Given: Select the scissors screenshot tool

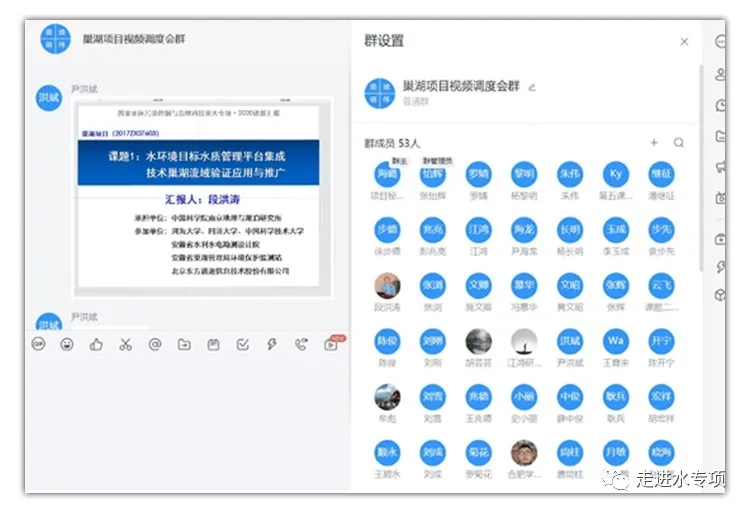Looking at the screenshot, I should click(125, 344).
